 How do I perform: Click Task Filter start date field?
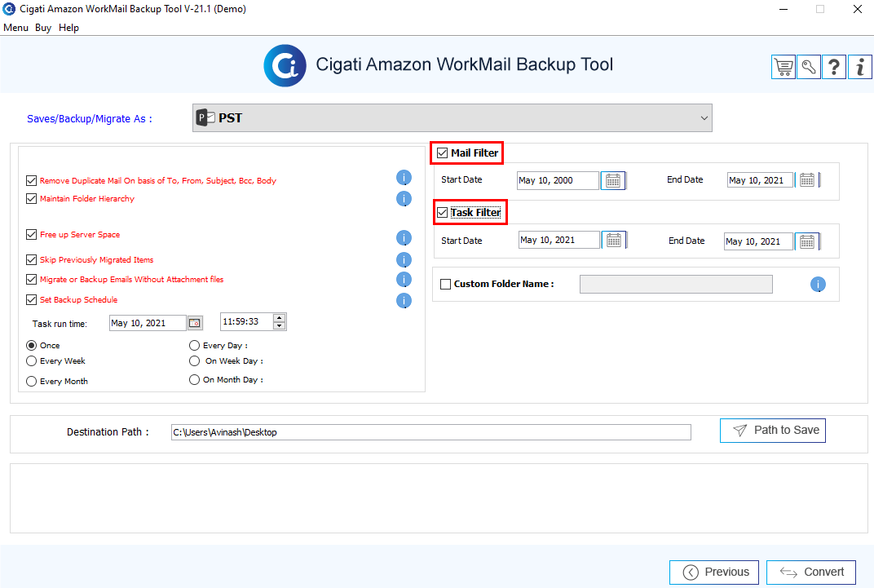coord(559,241)
